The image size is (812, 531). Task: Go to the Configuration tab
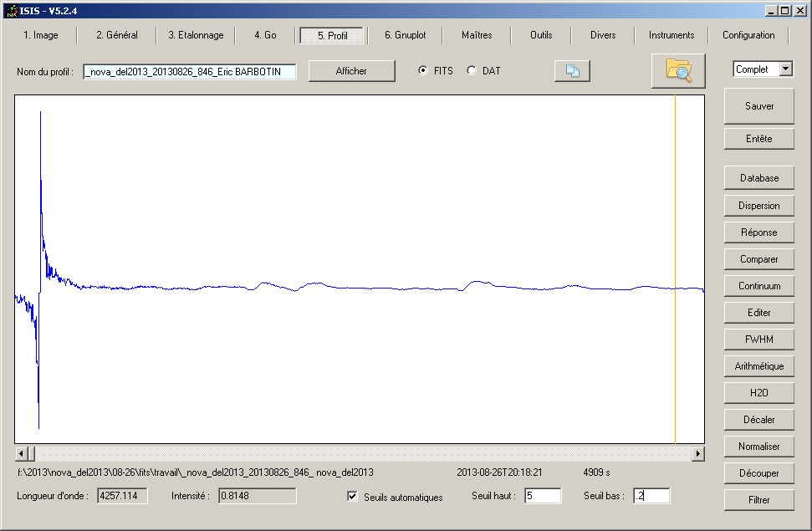[x=748, y=35]
